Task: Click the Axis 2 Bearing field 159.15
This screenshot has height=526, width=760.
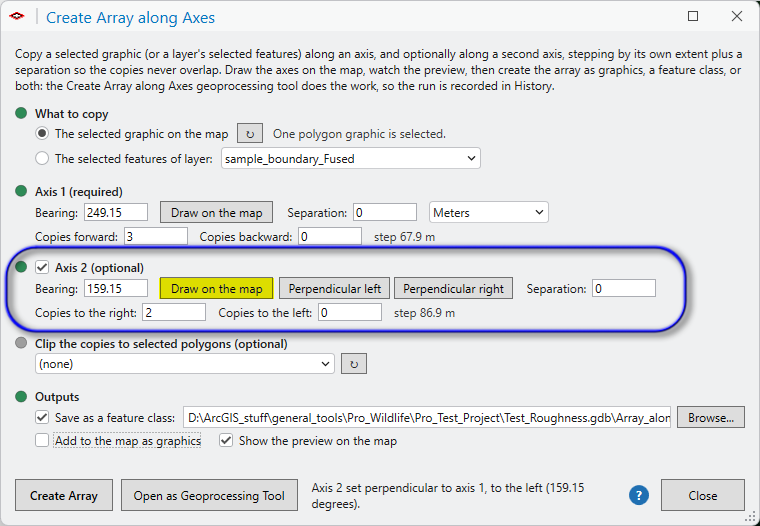Action: click(116, 289)
